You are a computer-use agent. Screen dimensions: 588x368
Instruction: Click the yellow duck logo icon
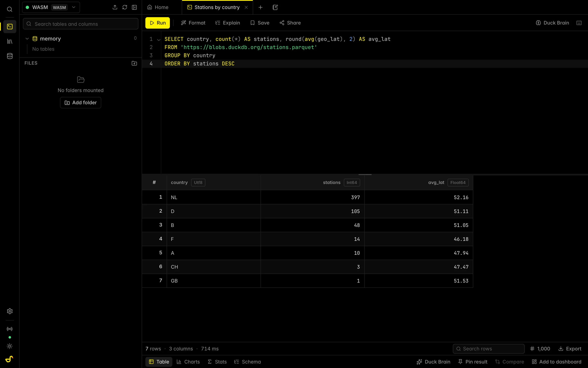click(9, 359)
